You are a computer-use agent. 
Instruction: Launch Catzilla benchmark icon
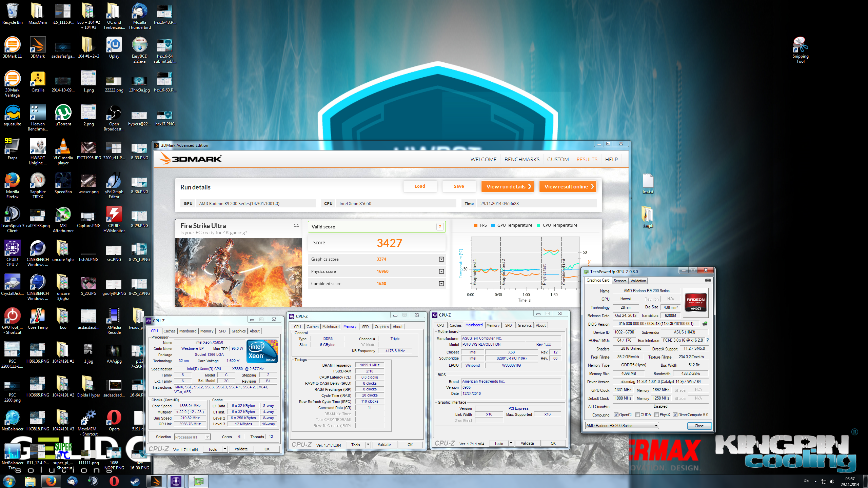[x=38, y=81]
